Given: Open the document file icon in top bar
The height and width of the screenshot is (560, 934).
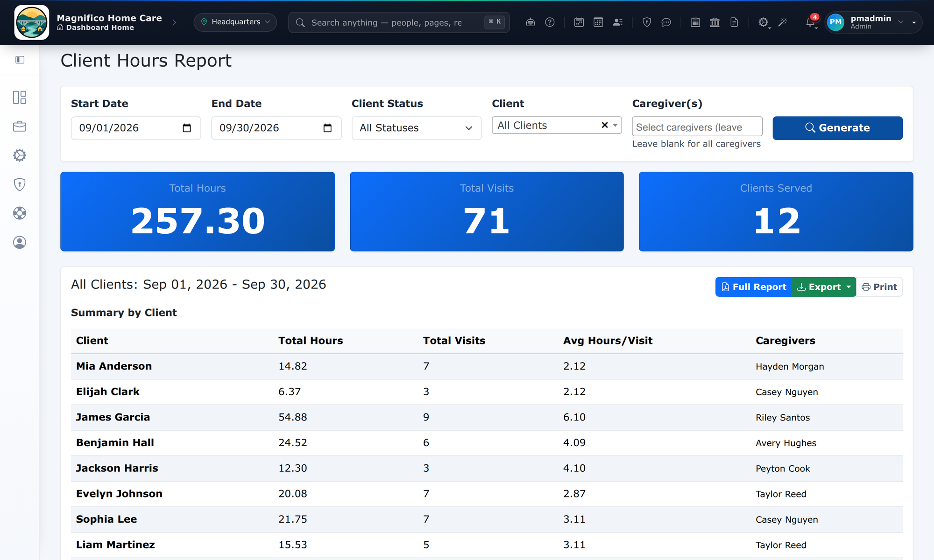Looking at the screenshot, I should [x=734, y=22].
